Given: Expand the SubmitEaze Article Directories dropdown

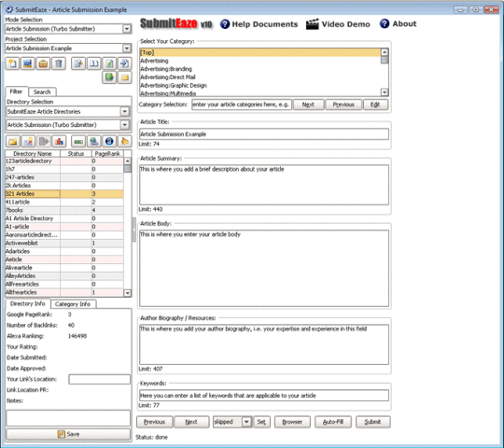Looking at the screenshot, I should pos(125,112).
